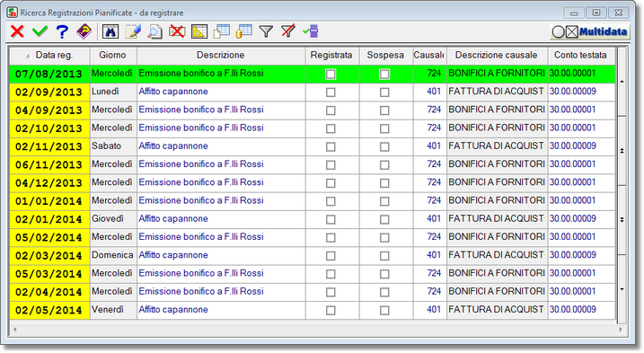Screen dimensions: 644x353
Task: Tick Registrata checkbox for 07/08/2013 row
Action: (331, 74)
